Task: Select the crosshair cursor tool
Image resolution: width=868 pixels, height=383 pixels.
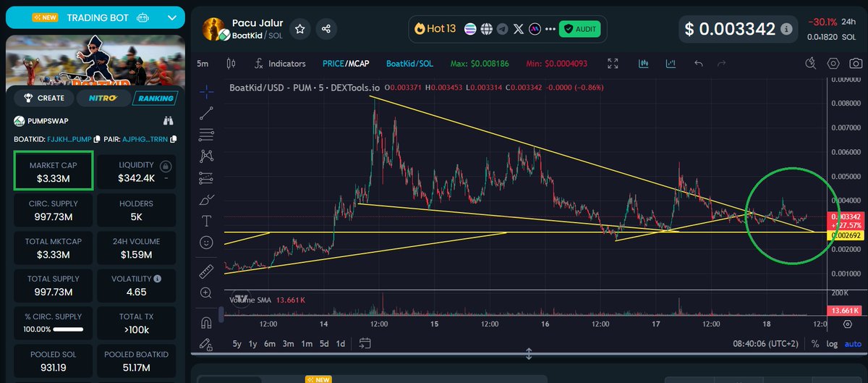Action: (207, 91)
